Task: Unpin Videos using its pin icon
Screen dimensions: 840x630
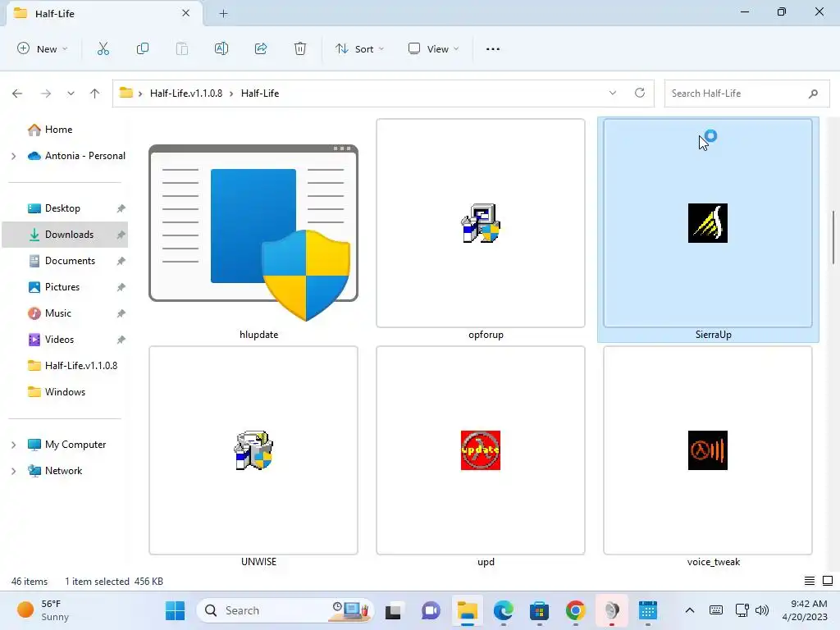Action: coord(121,340)
